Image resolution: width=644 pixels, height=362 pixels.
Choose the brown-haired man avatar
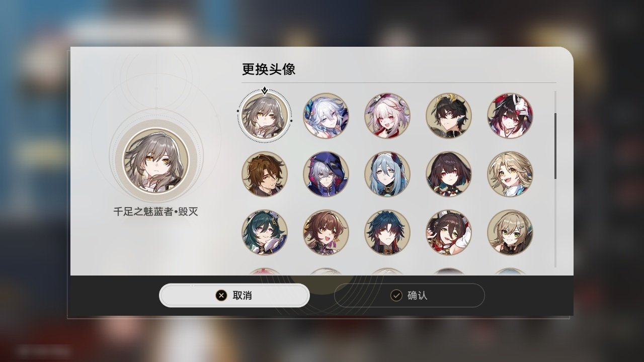[265, 174]
